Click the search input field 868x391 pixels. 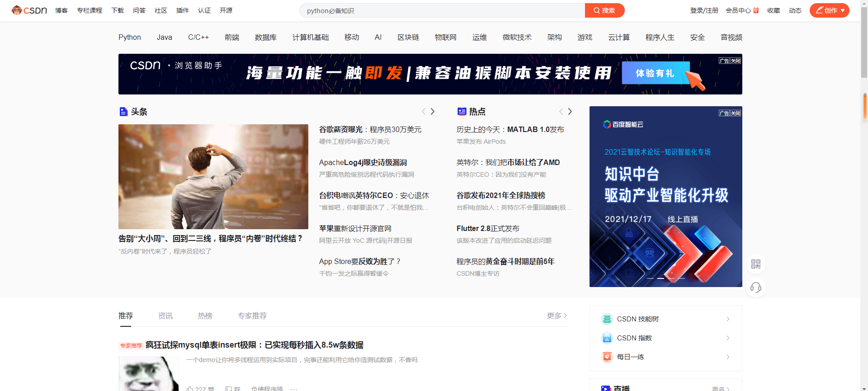click(442, 10)
